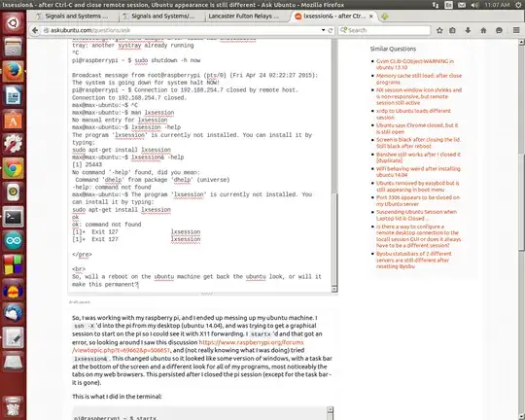Image resolution: width=525 pixels, height=420 pixels.
Task: Open the raspberrypi.org forums link in preview
Action: [x=188, y=346]
